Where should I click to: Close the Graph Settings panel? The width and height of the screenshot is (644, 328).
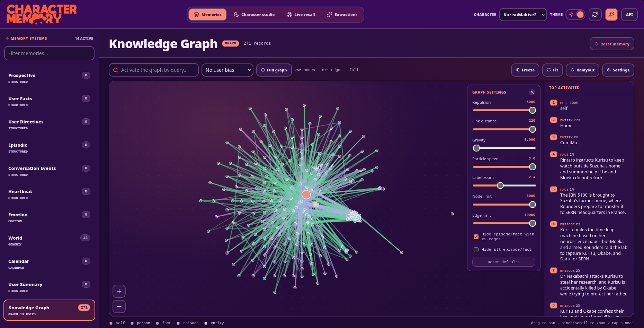[x=532, y=92]
